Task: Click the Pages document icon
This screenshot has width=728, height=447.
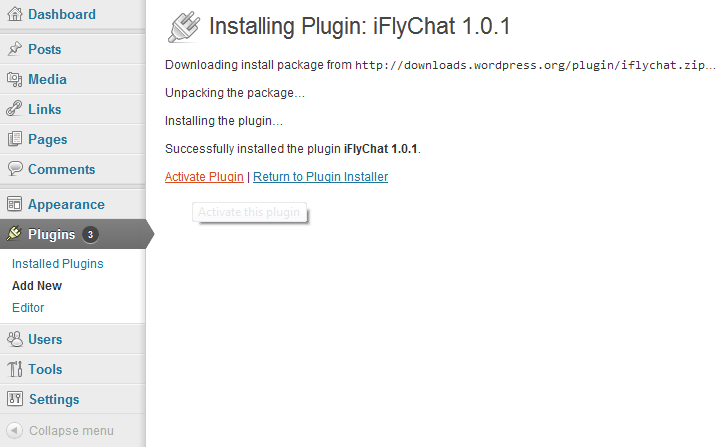Action: tap(15, 139)
